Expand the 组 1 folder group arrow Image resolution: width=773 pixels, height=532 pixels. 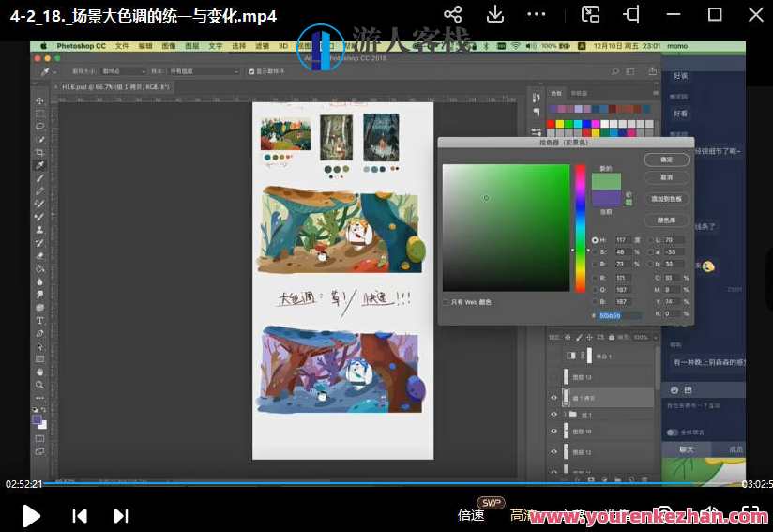pos(565,414)
